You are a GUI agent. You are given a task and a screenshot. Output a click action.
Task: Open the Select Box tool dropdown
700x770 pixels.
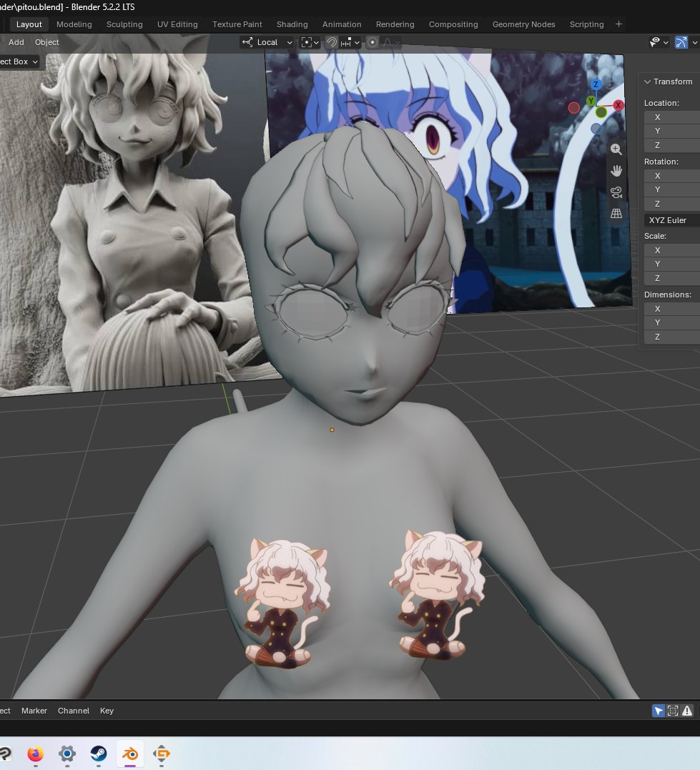[x=19, y=62]
